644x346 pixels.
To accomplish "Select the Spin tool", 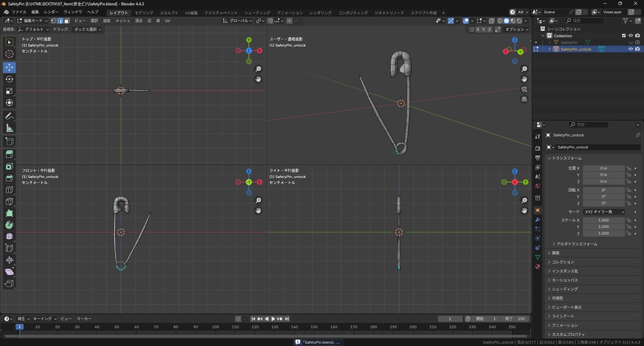I will pyautogui.click(x=9, y=225).
